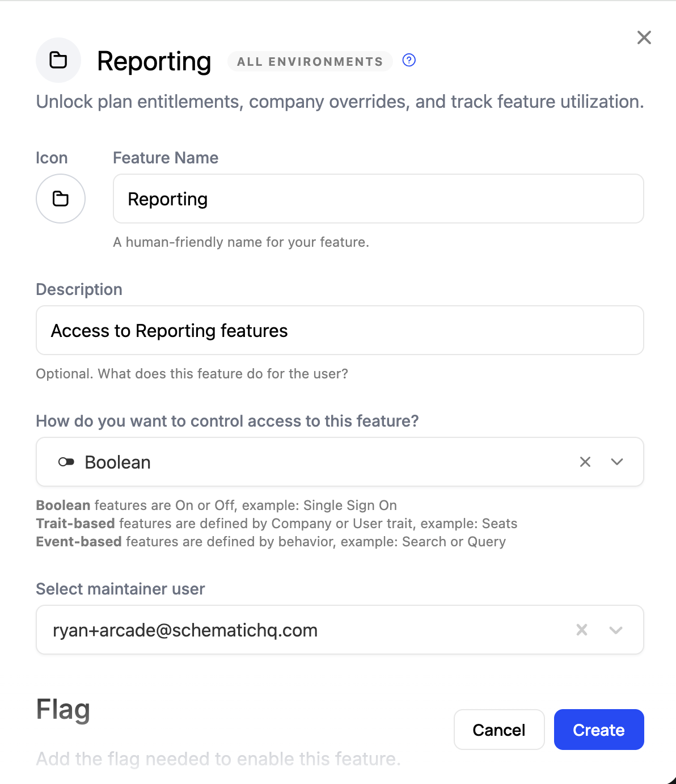676x784 pixels.
Task: Click the folder icon beside the Reporting title
Action: pos(58,60)
